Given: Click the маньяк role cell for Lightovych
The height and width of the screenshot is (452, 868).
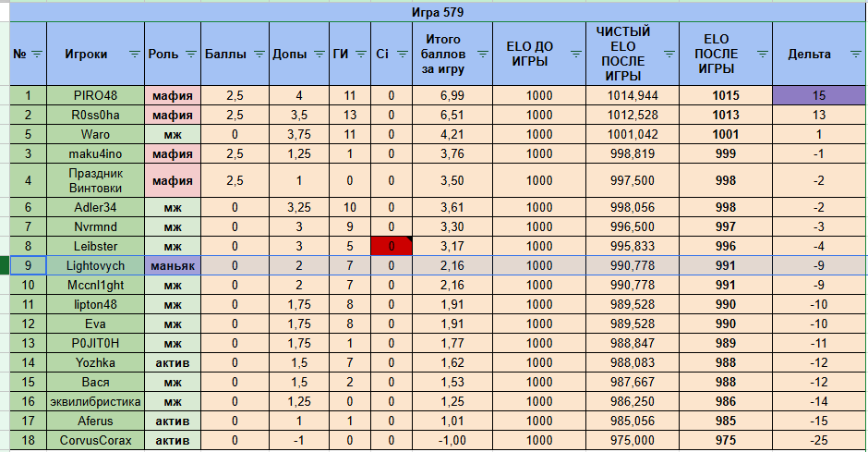Looking at the screenshot, I should pos(173,265).
